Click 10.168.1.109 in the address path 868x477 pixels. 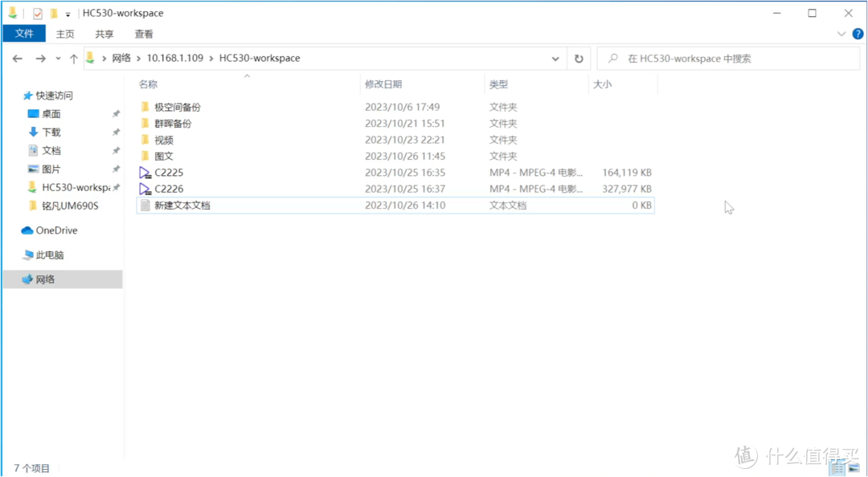[x=174, y=59]
